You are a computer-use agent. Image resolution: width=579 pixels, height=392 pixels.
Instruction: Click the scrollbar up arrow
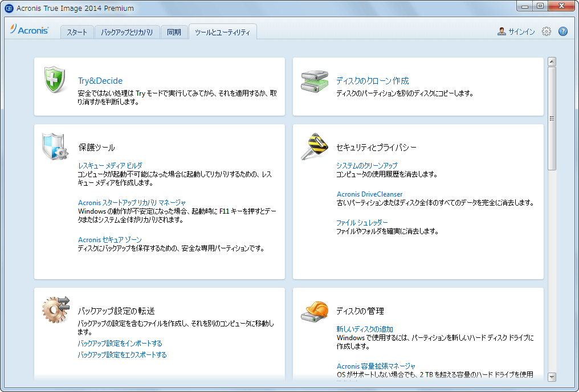[552, 62]
